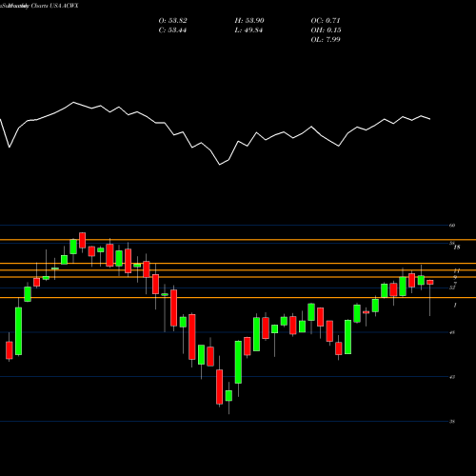The image size is (476, 476).
Task: Click the last red candlestick with long lower wick
Action: [x=430, y=283]
